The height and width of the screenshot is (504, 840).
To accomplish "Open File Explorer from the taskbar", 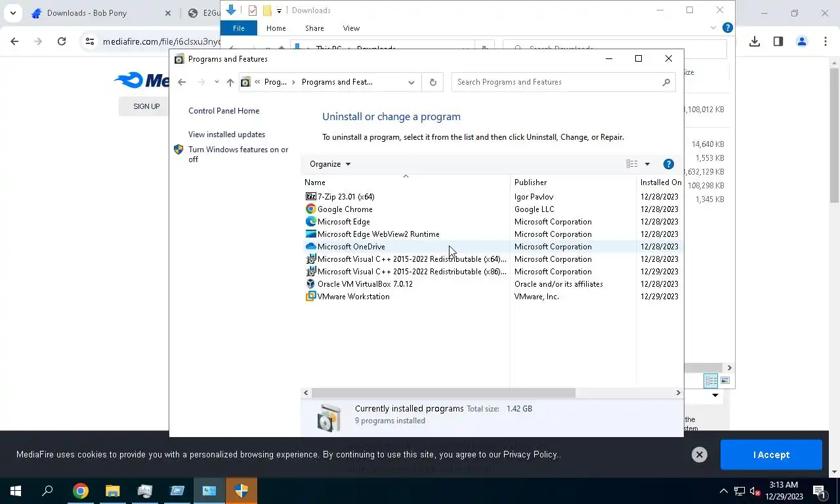I will click(x=113, y=491).
